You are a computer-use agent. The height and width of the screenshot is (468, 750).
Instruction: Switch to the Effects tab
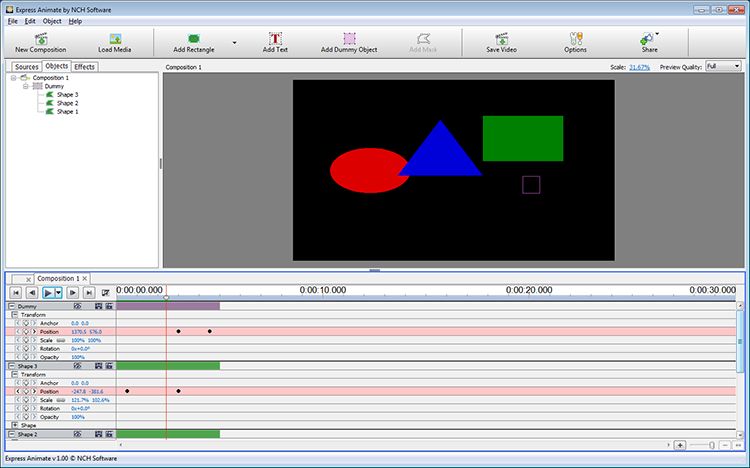coord(85,67)
